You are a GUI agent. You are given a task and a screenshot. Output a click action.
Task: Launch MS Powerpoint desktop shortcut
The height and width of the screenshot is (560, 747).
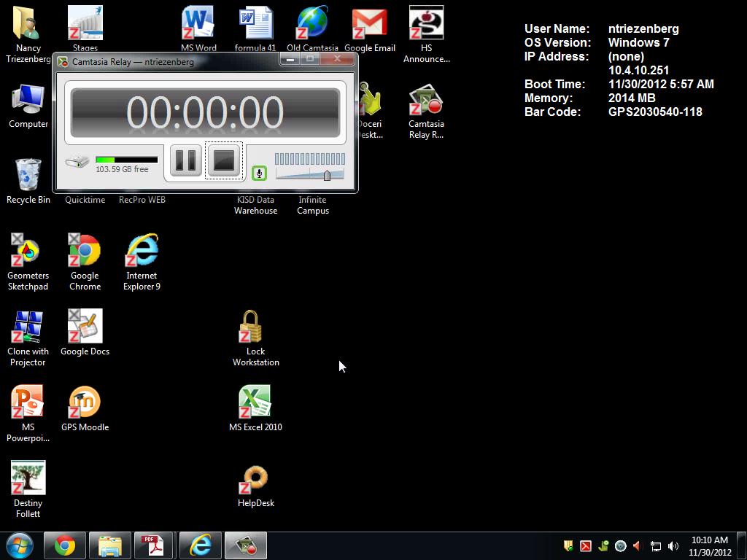click(28, 414)
